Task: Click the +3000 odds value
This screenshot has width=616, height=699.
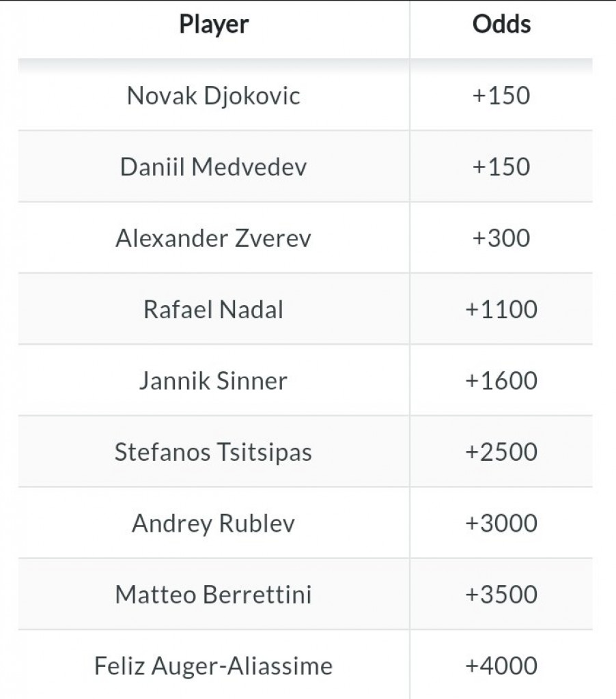Action: pos(501,524)
